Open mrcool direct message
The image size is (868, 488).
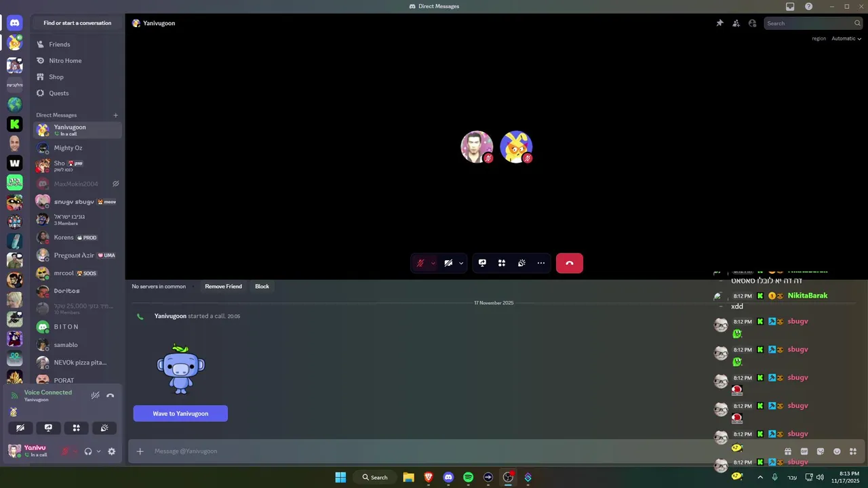77,273
